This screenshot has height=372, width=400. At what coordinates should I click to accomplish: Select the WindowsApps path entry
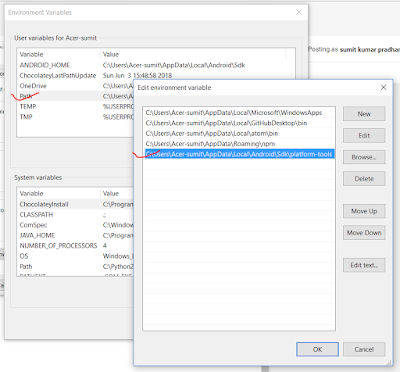[239, 113]
